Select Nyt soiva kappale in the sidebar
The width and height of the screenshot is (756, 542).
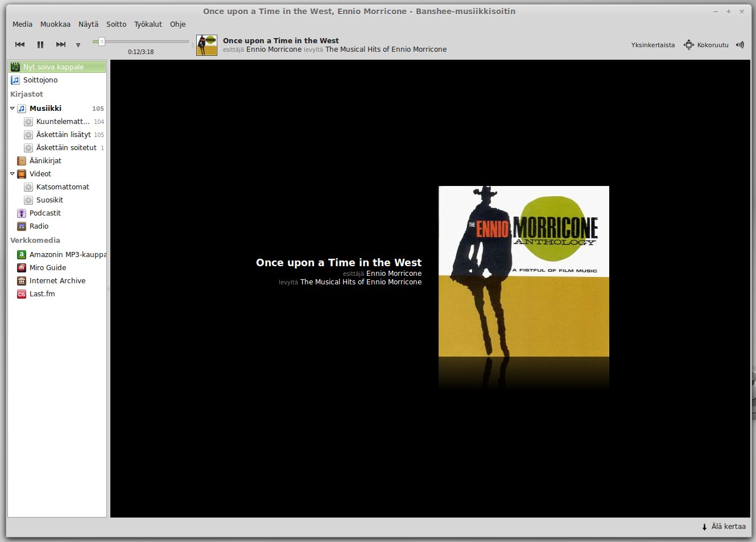point(57,67)
